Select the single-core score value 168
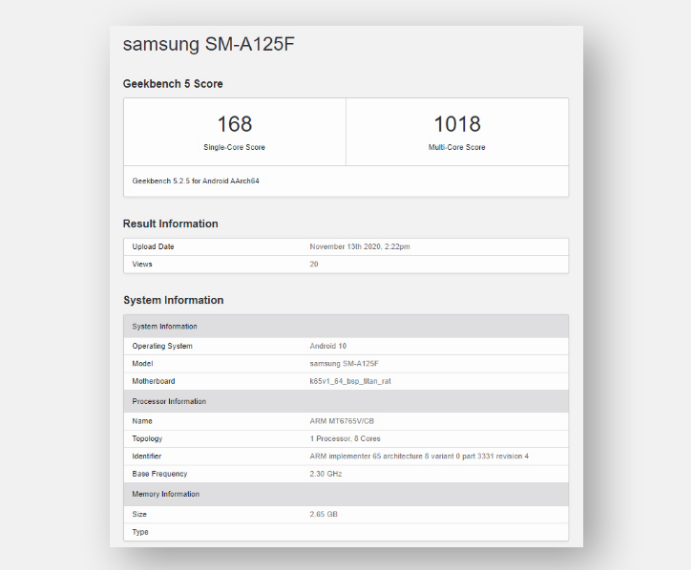Image resolution: width=691 pixels, height=570 pixels. click(234, 124)
